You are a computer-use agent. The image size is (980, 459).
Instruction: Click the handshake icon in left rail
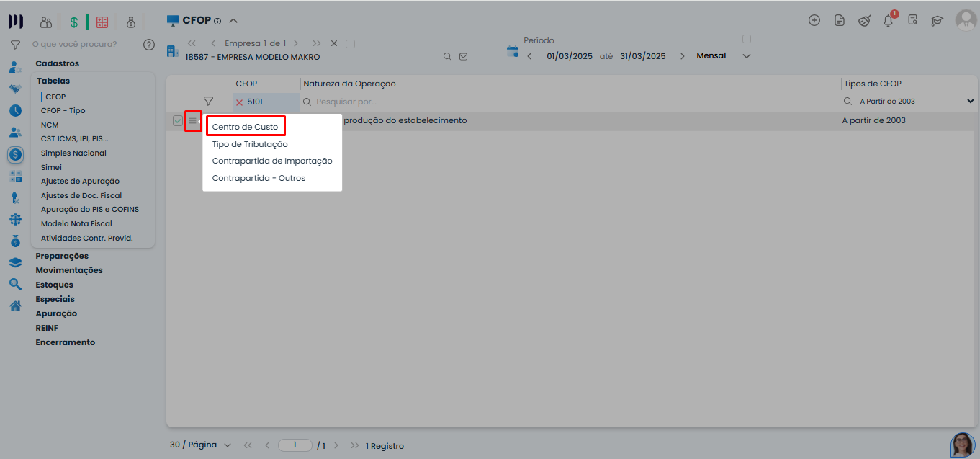(15, 89)
